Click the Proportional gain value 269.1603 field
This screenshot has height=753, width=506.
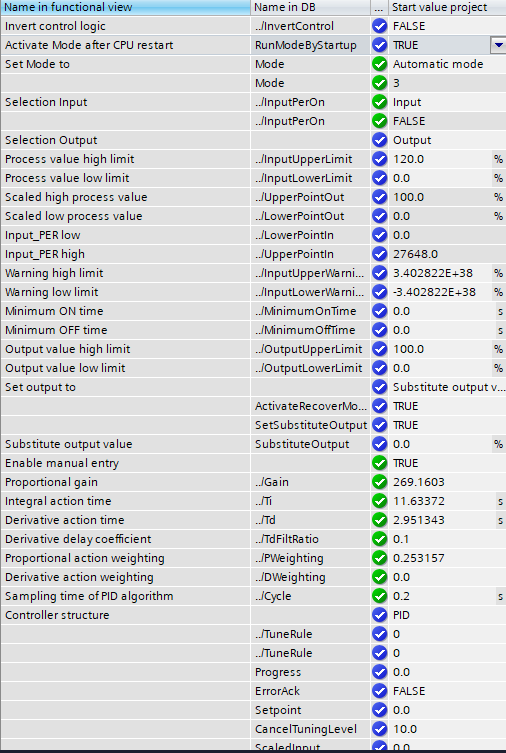coord(447,482)
